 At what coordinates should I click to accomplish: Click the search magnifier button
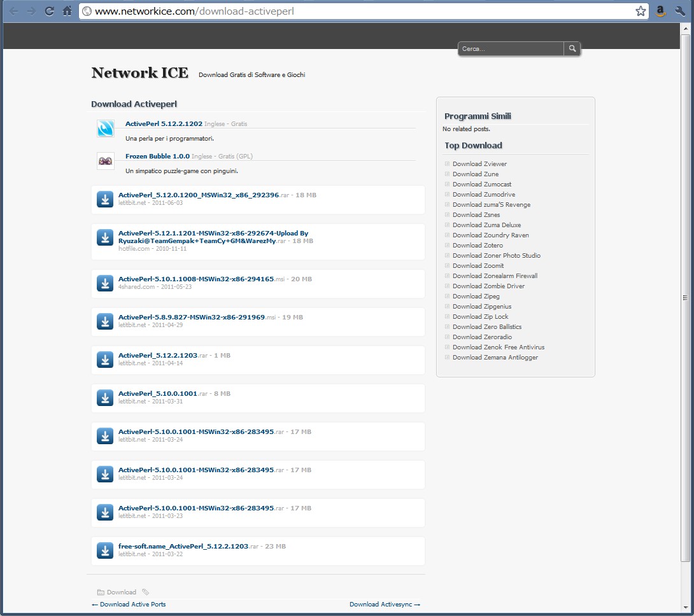click(x=572, y=48)
